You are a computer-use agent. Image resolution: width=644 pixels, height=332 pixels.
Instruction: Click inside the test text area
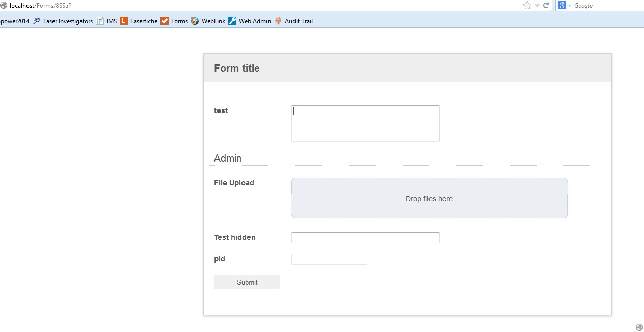click(365, 123)
